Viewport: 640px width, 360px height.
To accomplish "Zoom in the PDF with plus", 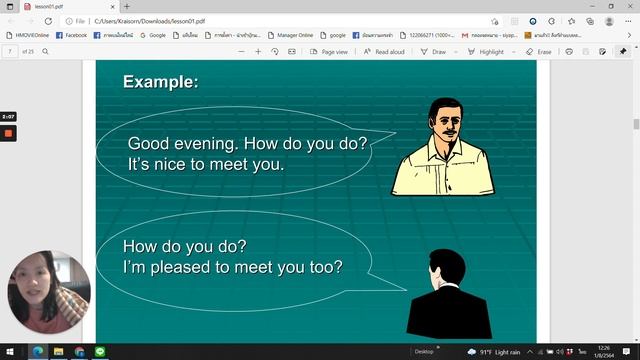I will 258,52.
